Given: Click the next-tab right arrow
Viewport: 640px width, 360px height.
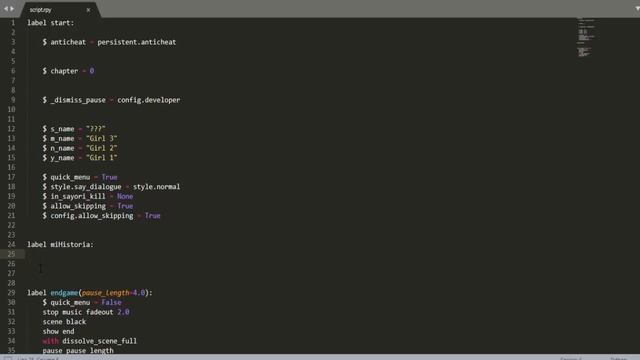Looking at the screenshot, I should pos(12,9).
